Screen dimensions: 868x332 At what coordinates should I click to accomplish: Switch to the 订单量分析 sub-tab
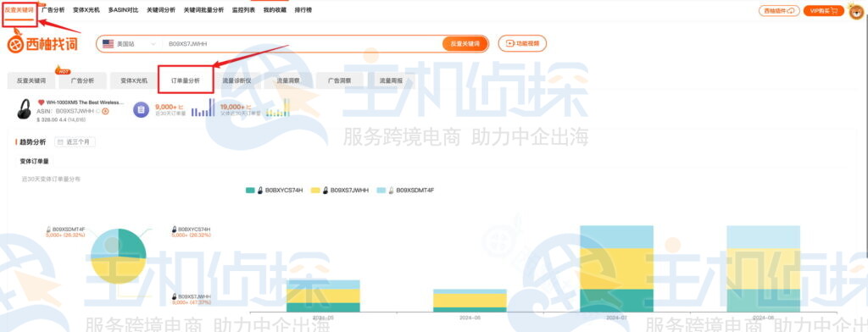tap(186, 80)
